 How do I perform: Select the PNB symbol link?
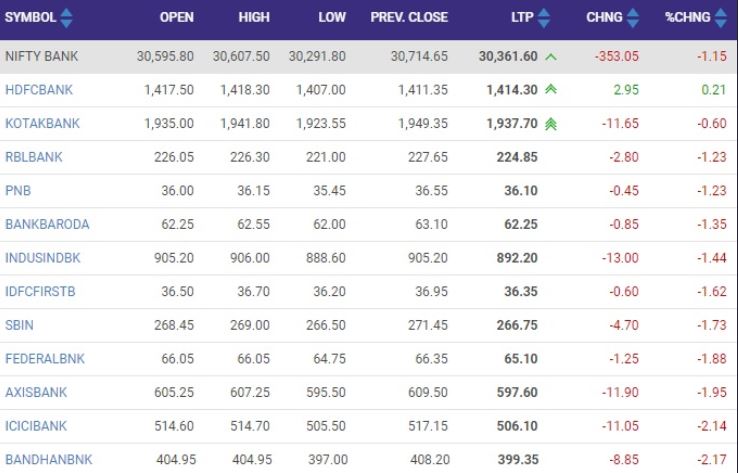click(18, 191)
